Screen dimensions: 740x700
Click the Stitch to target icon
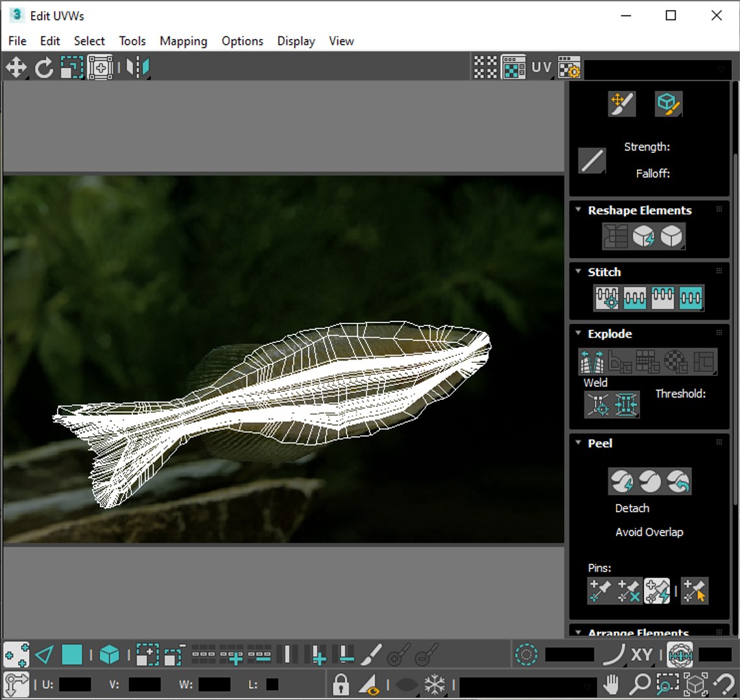point(607,298)
